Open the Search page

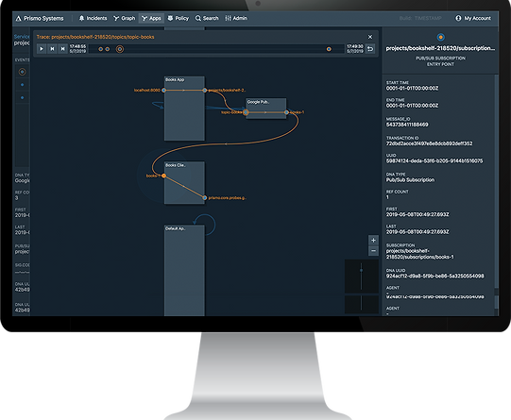(207, 18)
